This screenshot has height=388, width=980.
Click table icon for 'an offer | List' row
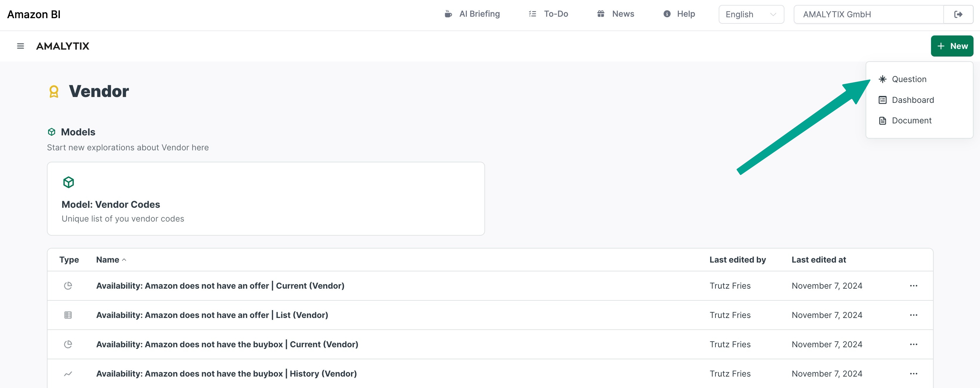click(68, 315)
